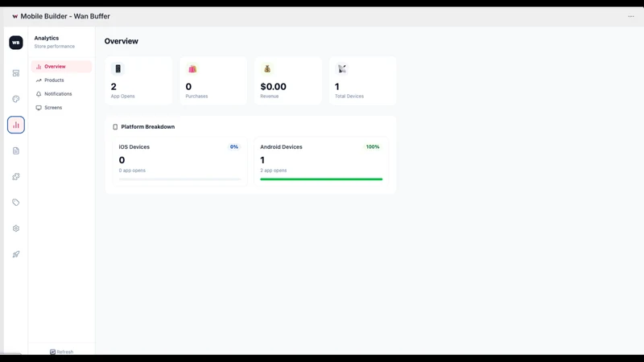
Task: Click the money bag icon on Revenue card
Action: point(267,68)
